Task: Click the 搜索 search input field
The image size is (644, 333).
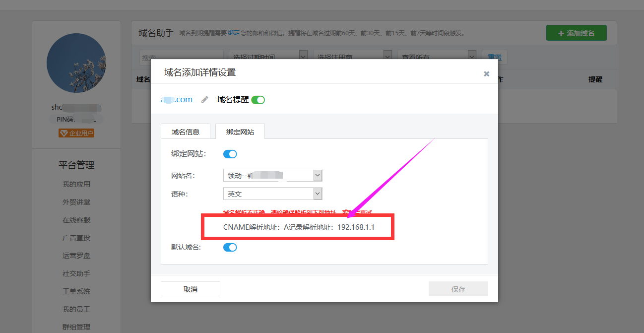Action: click(181, 56)
